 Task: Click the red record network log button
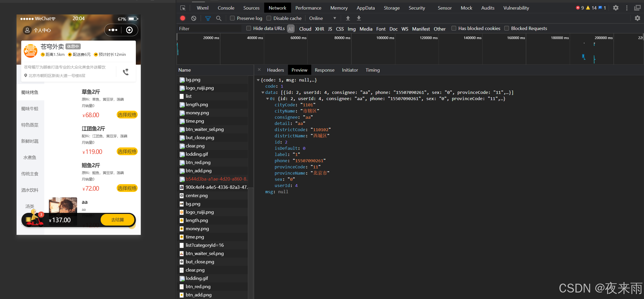coord(183,18)
